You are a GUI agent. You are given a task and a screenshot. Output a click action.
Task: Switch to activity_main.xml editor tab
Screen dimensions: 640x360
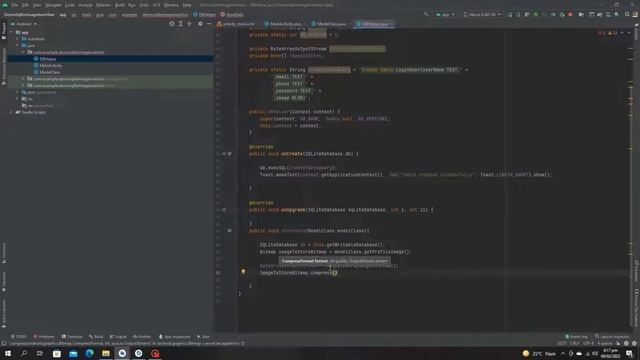click(236, 24)
